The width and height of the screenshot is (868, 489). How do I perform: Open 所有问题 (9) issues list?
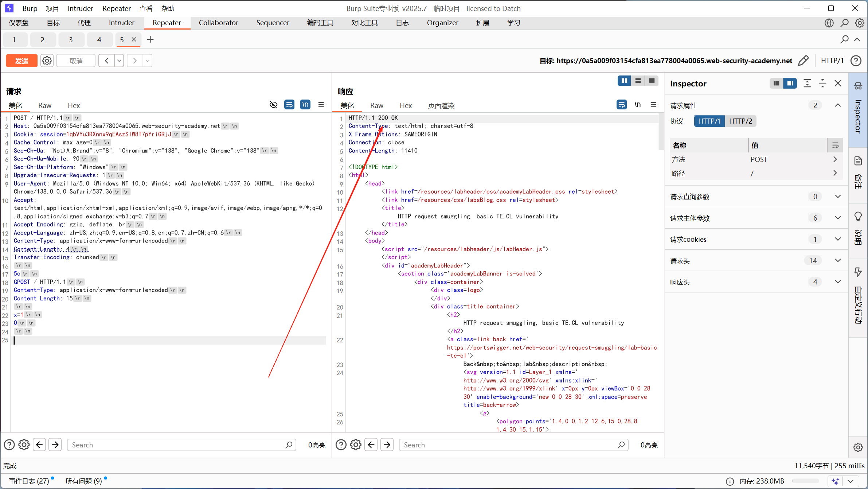tap(84, 481)
